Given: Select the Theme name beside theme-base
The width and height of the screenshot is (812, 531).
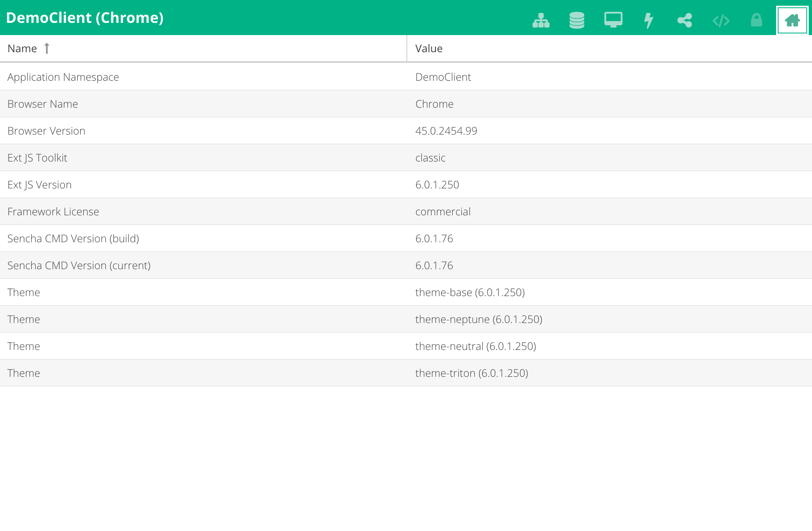Looking at the screenshot, I should (24, 292).
